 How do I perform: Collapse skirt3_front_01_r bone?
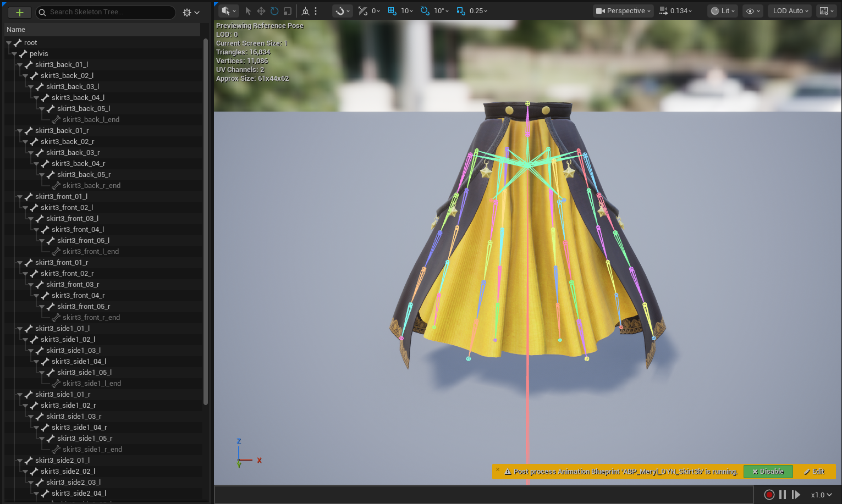click(20, 263)
